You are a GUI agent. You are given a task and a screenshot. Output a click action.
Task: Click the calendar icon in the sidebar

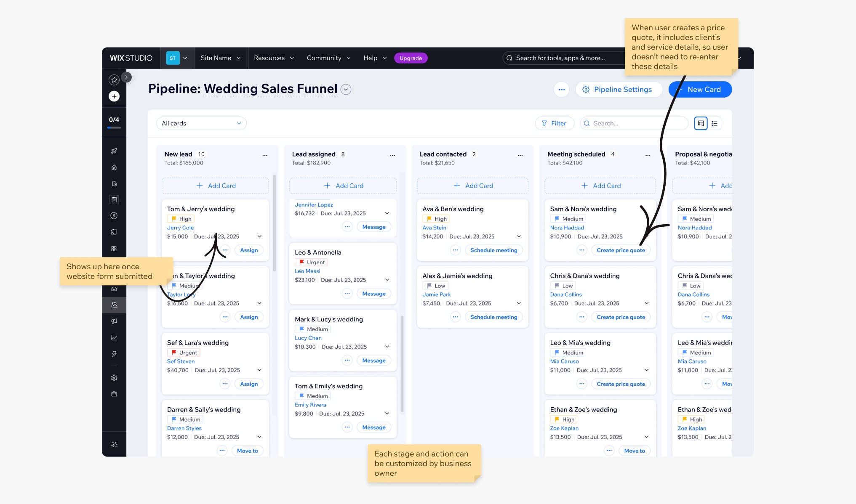114,199
